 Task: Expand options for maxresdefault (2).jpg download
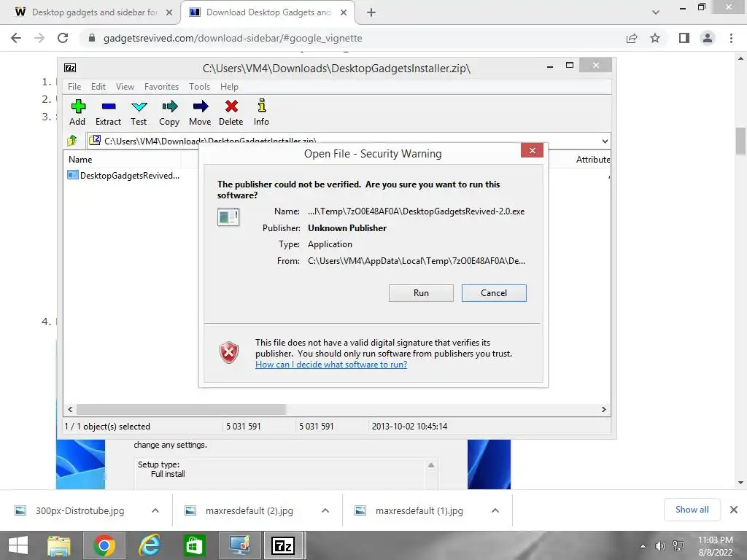point(325,510)
